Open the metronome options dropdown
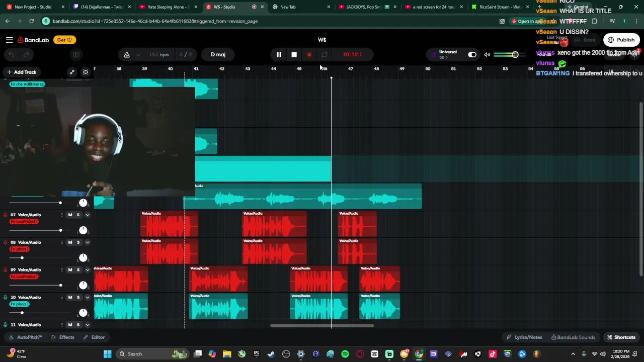Image resolution: width=644 pixels, height=362 pixels. tap(138, 54)
